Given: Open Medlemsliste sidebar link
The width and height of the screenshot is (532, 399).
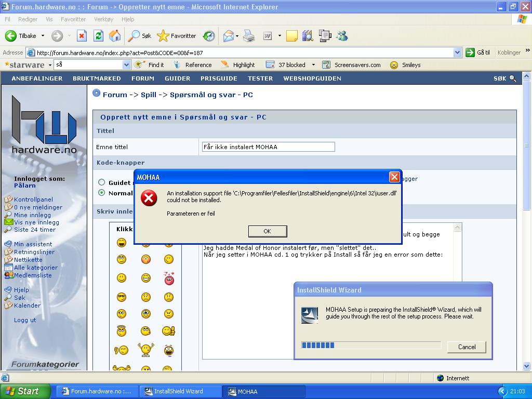Looking at the screenshot, I should tap(33, 275).
